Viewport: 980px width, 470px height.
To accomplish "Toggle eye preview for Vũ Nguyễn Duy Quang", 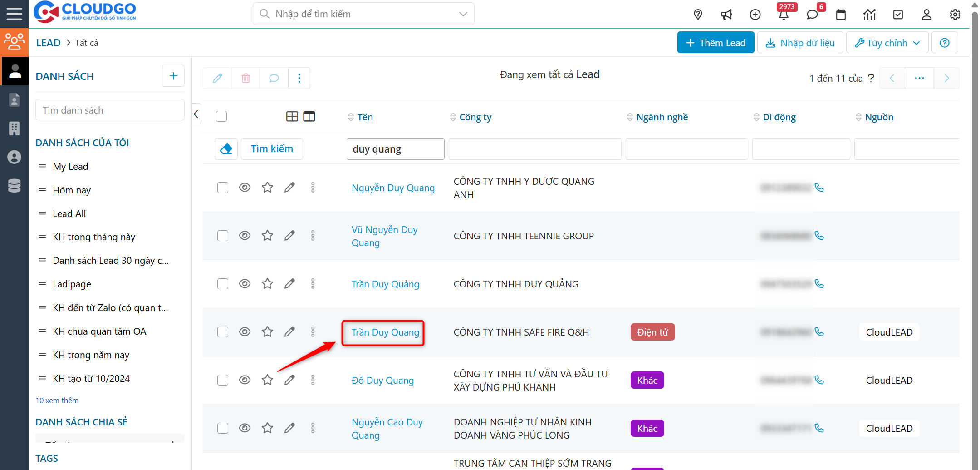I will (x=245, y=236).
